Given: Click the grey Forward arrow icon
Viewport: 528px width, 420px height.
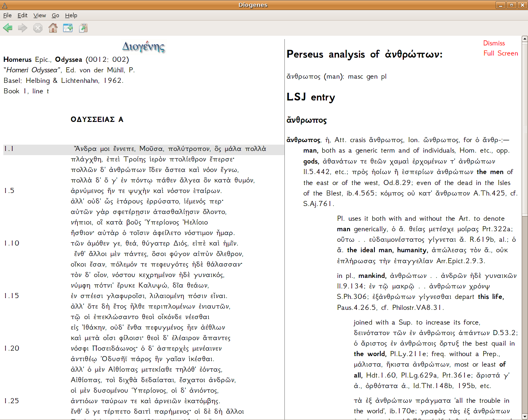Looking at the screenshot, I should pyautogui.click(x=23, y=28).
